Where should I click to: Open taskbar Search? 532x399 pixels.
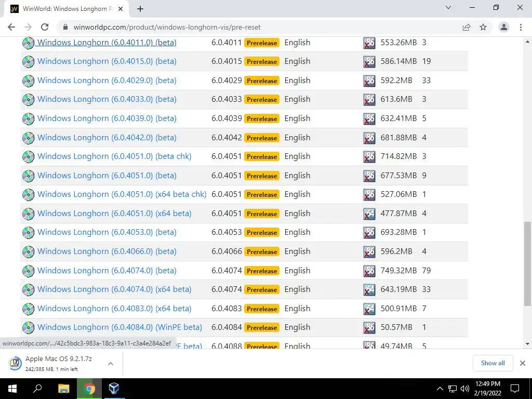(37, 389)
